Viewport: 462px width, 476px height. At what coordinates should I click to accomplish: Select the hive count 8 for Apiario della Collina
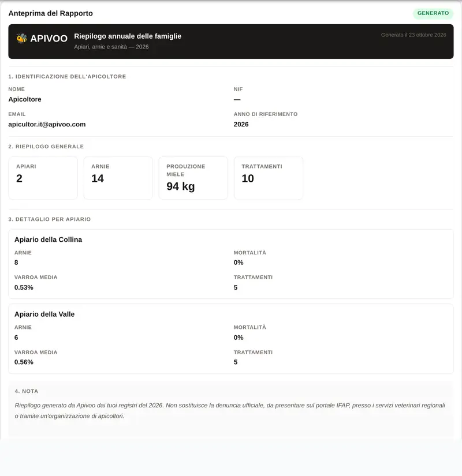click(x=16, y=263)
